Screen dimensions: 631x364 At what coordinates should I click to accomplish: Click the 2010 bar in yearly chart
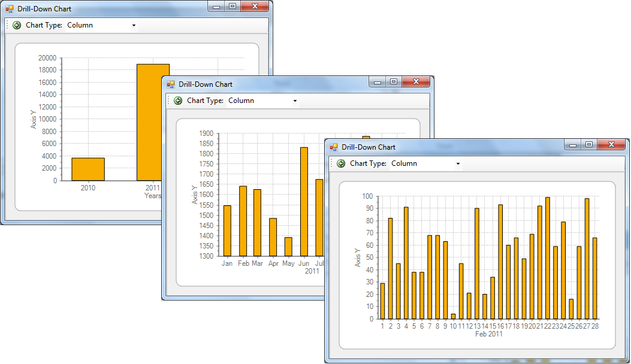click(88, 169)
